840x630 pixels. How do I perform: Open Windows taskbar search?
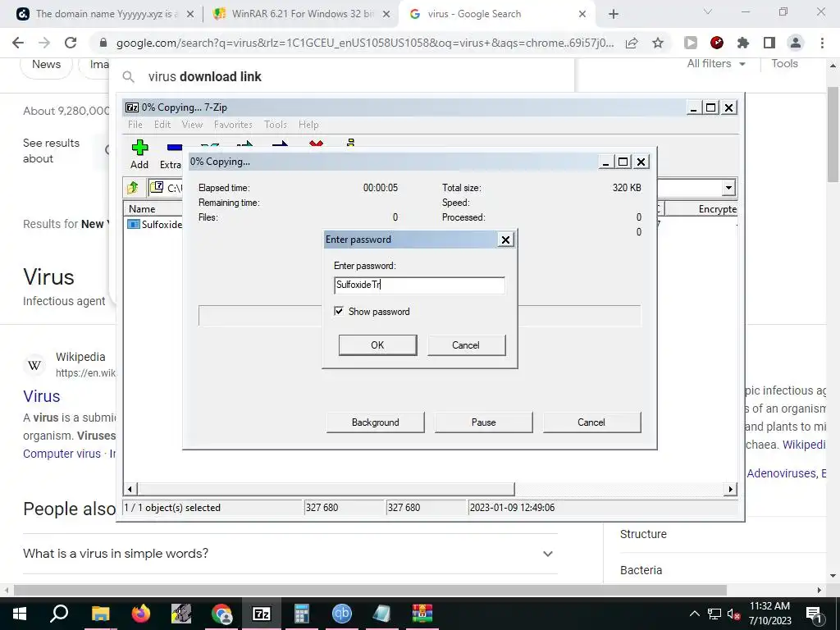click(x=59, y=614)
